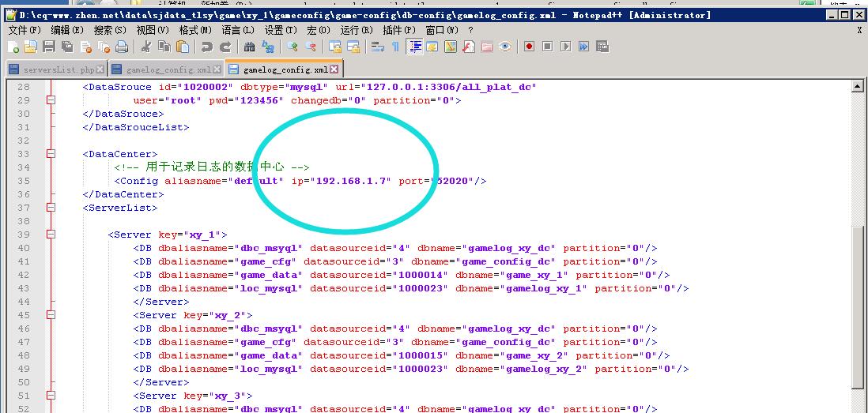Toggle word wrap in the toolbar

pyautogui.click(x=378, y=47)
